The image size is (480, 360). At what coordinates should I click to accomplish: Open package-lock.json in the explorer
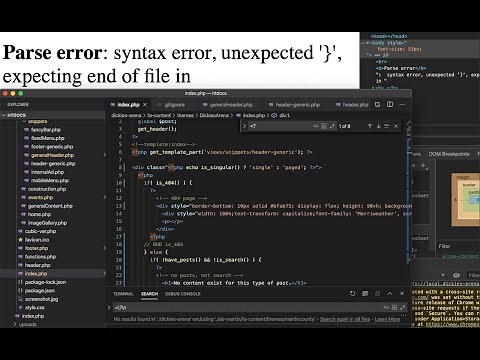pyautogui.click(x=45, y=282)
